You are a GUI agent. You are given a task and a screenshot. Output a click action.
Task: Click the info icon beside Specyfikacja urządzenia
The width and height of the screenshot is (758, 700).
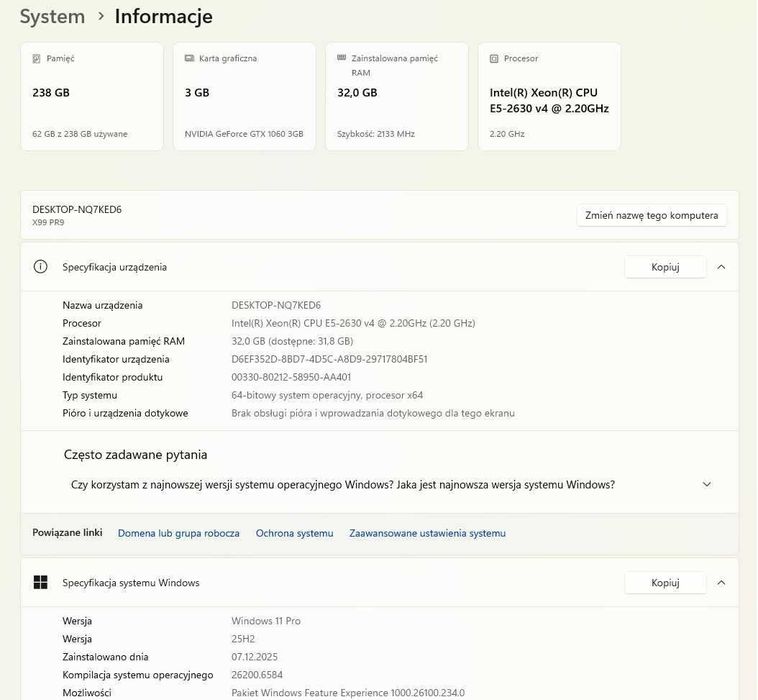tap(41, 267)
